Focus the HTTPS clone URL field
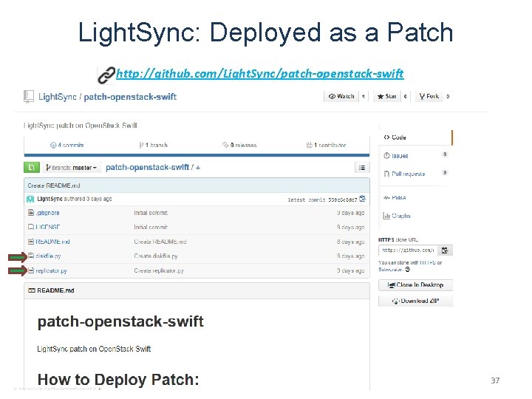 408,250
